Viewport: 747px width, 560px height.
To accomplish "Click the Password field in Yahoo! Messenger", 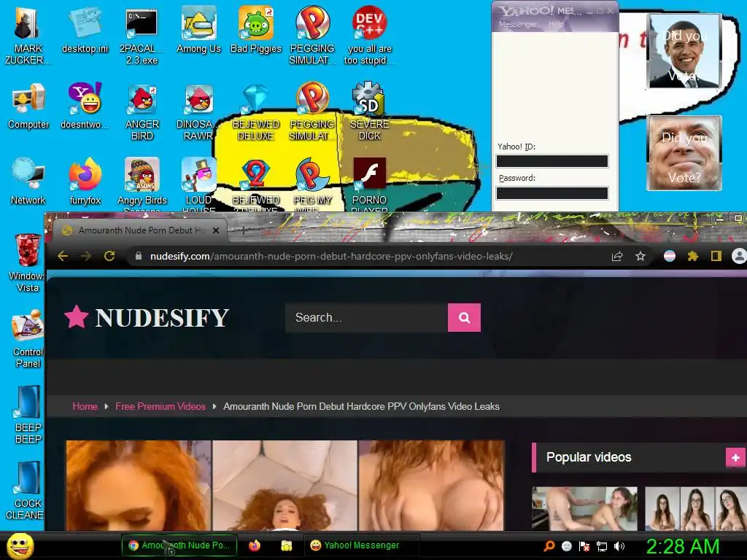I will click(552, 193).
